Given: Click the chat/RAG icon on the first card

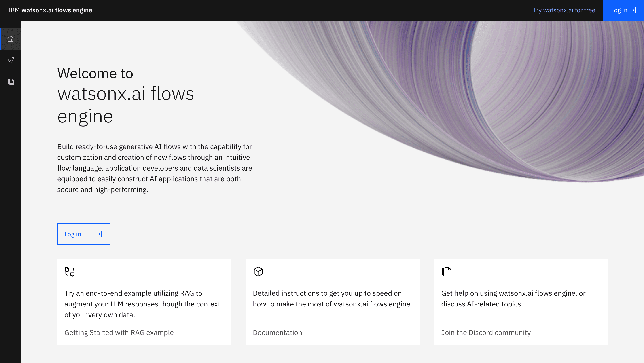Looking at the screenshot, I should pyautogui.click(x=69, y=272).
